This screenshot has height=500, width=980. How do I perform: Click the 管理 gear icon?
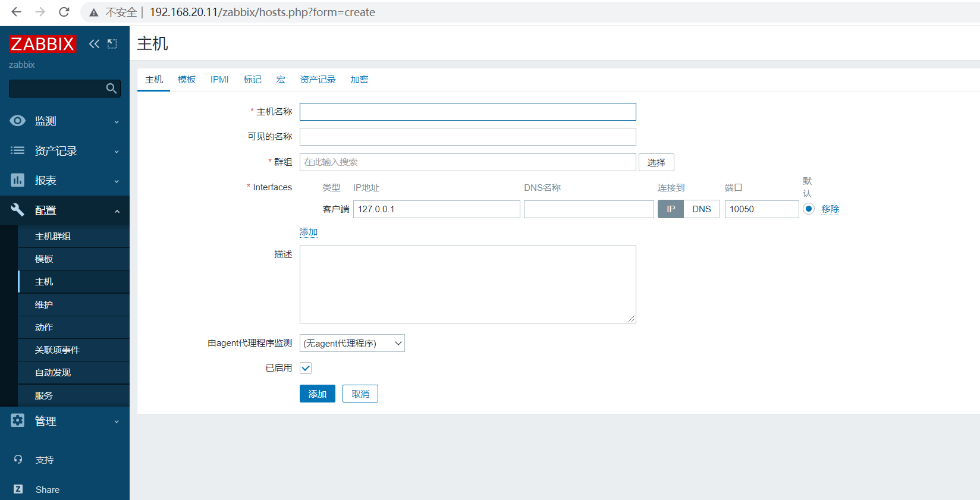pos(18,420)
